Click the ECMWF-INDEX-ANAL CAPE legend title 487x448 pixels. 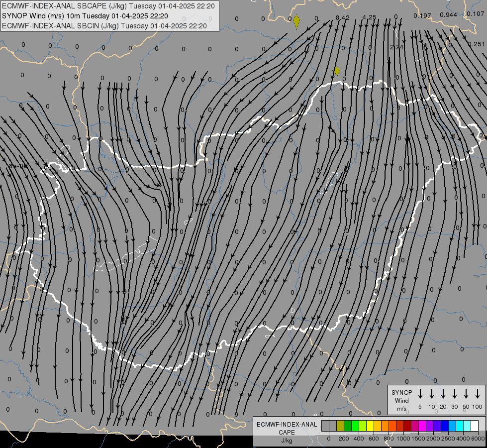click(x=287, y=429)
